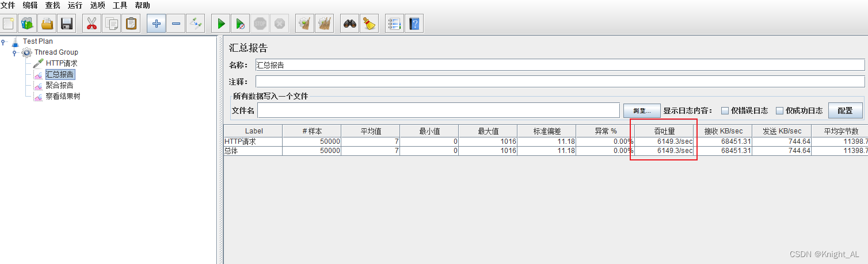
Task: Click the Paste clipboard icon
Action: (x=132, y=24)
